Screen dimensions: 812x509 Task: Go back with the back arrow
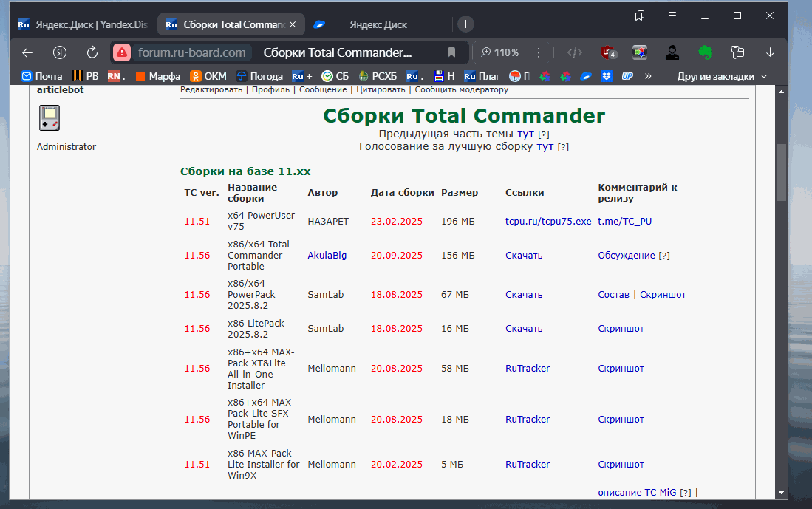point(27,52)
